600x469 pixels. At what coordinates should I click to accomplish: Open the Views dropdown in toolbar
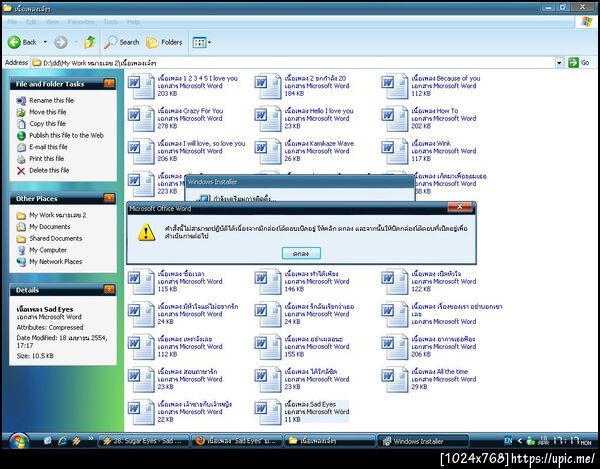point(202,42)
